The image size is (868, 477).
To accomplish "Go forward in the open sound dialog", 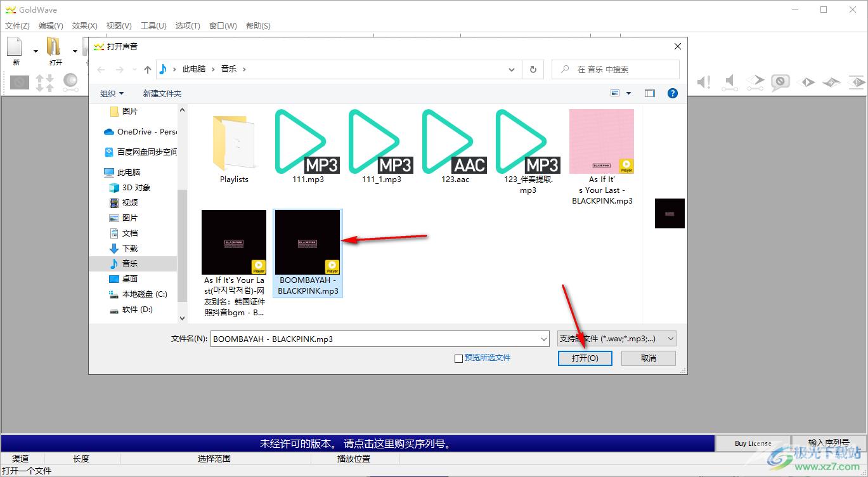I will [120, 69].
